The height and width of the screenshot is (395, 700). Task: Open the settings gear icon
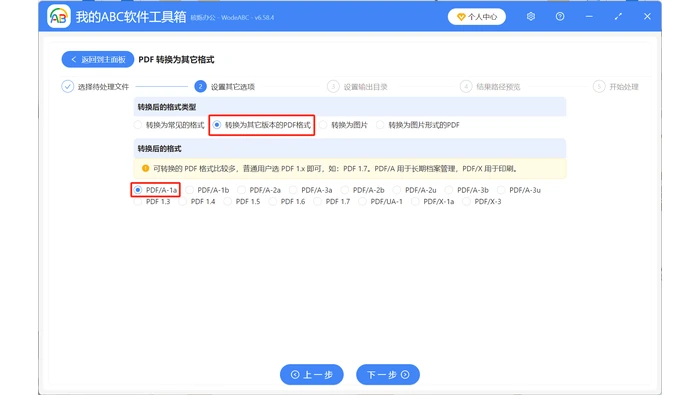tap(530, 17)
